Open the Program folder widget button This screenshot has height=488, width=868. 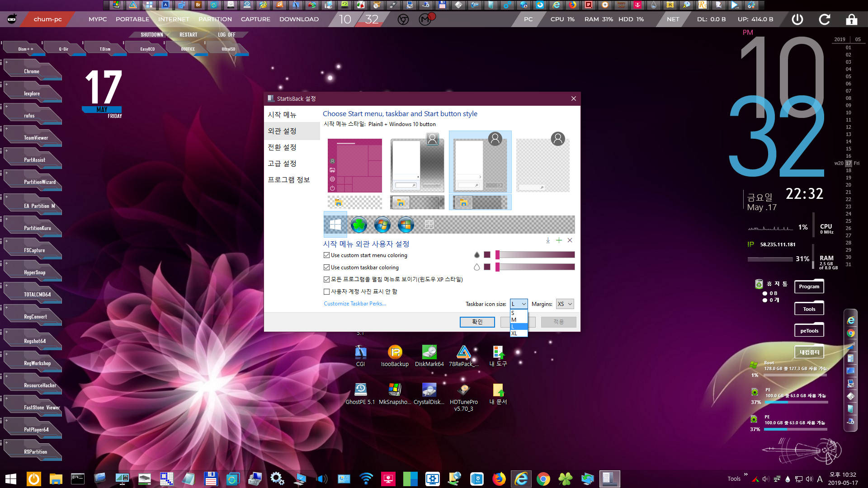pyautogui.click(x=809, y=286)
